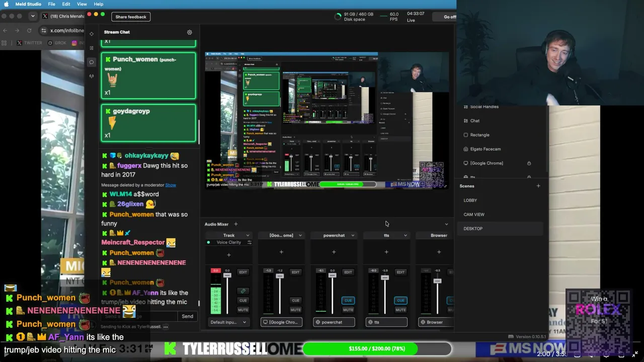Open Voice Clarity effect settings sliders
The width and height of the screenshot is (644, 362).
tap(249, 242)
